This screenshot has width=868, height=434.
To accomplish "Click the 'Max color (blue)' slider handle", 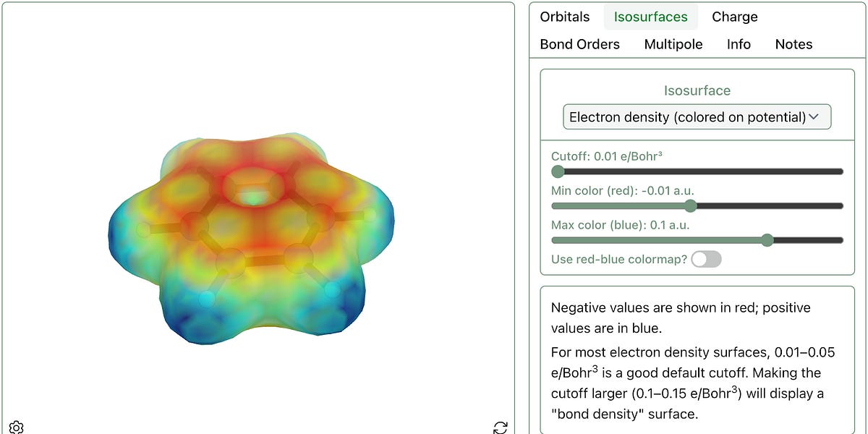I will [x=766, y=239].
